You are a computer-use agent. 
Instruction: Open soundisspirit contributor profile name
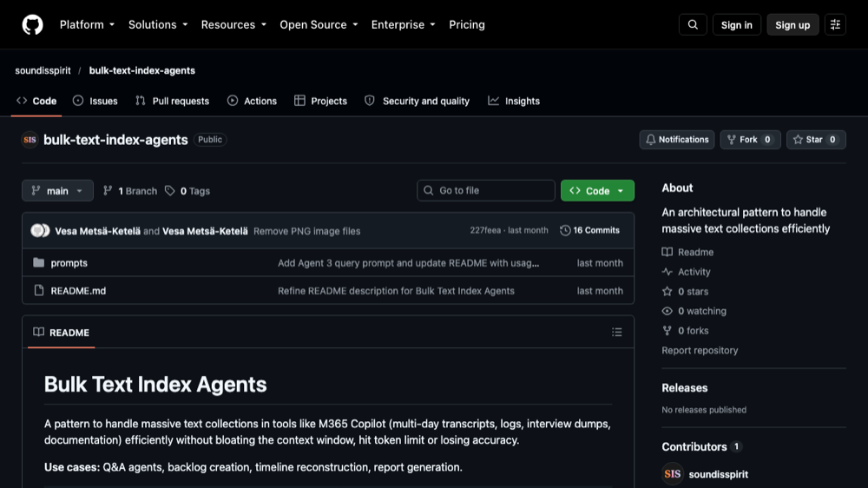718,474
